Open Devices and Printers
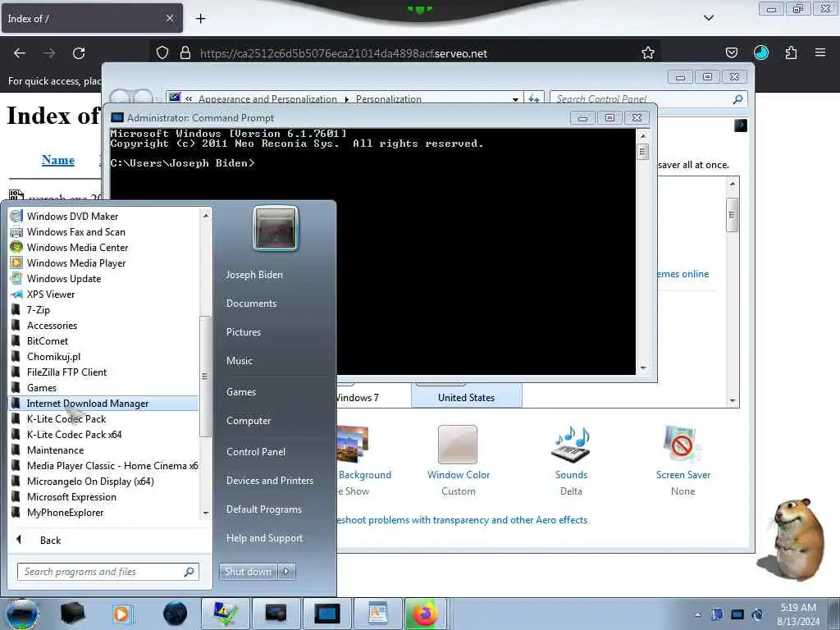The image size is (840, 630). point(269,481)
